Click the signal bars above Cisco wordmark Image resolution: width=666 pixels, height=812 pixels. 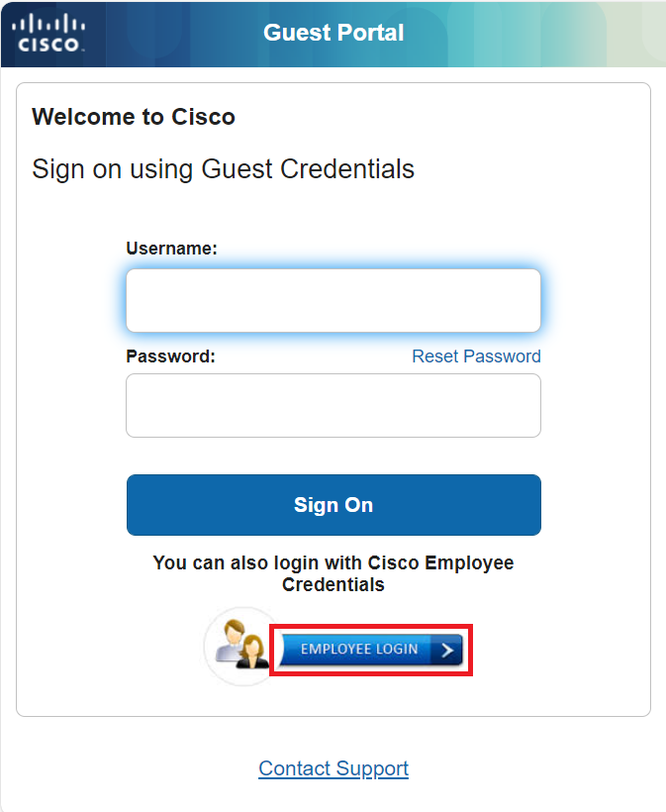(x=48, y=24)
